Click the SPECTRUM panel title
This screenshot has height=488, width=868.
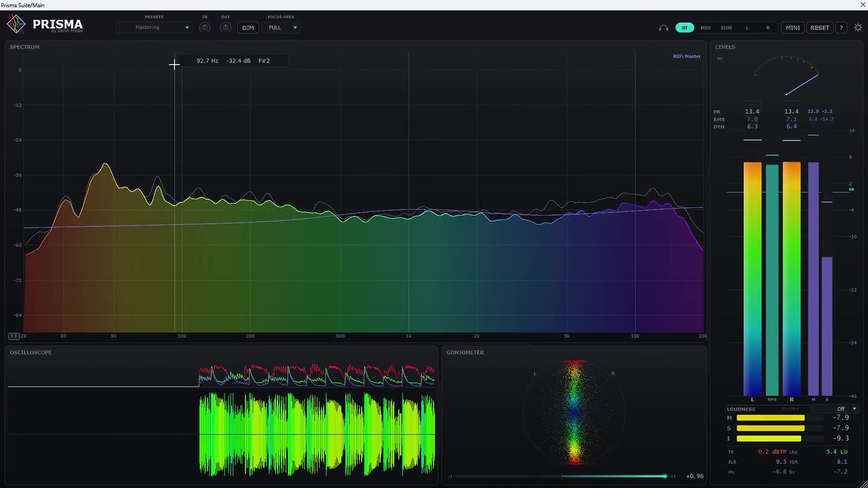pos(25,47)
